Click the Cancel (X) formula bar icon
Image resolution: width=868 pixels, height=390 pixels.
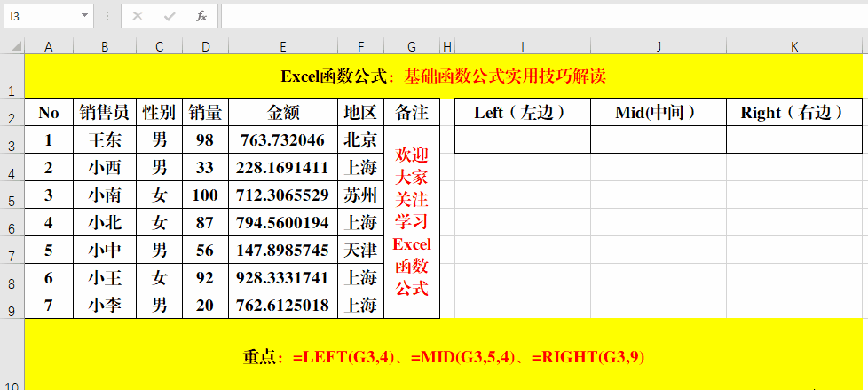click(x=138, y=16)
